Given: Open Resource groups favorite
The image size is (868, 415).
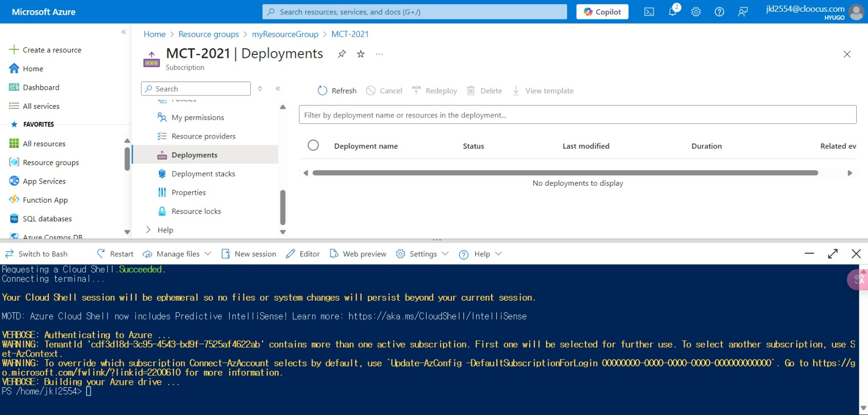Looking at the screenshot, I should click(45, 163).
